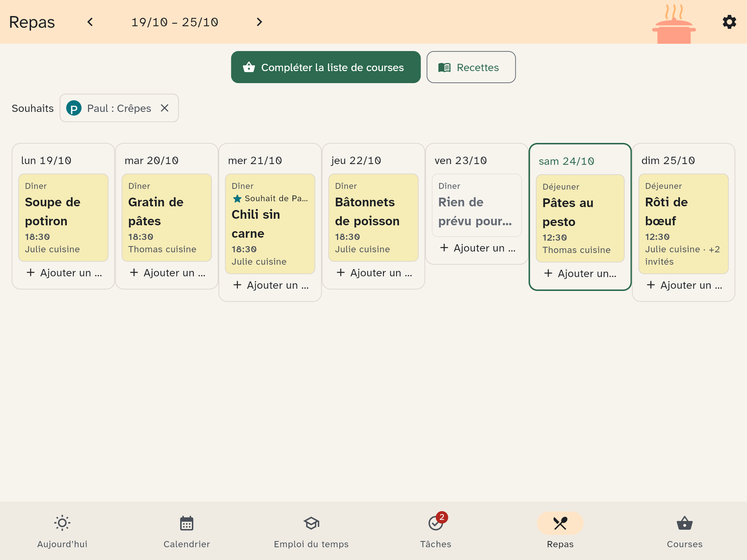Remove Paul's Crêpes wish with the X
Image resolution: width=747 pixels, height=560 pixels.
(x=165, y=108)
